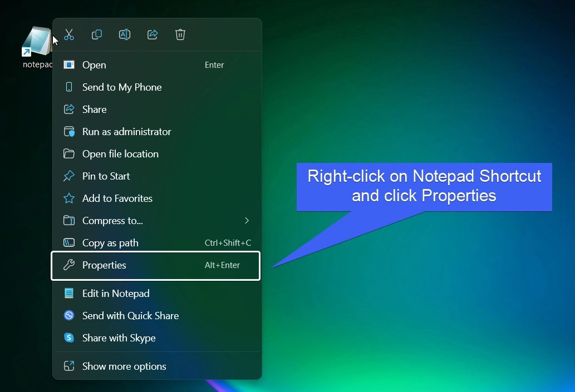Open the Compress to... submenu

coord(157,221)
